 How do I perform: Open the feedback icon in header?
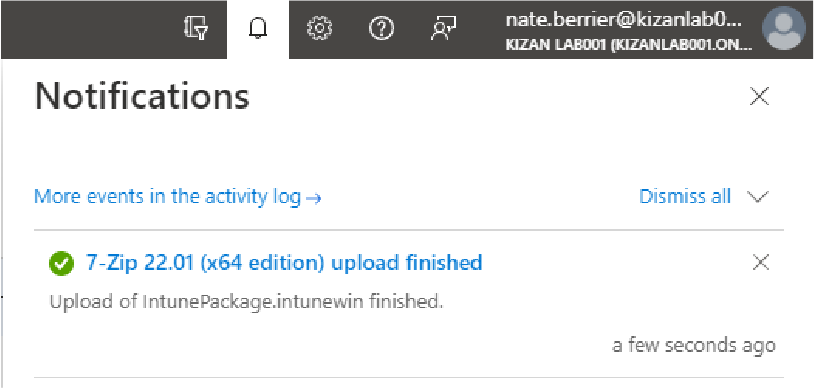point(443,29)
